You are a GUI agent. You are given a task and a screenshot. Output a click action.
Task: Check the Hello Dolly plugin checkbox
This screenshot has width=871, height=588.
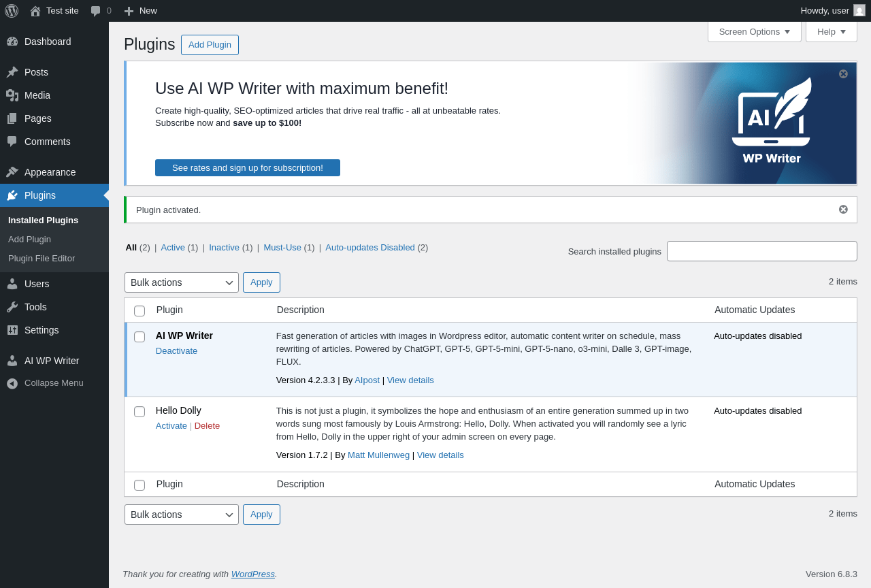pos(139,411)
